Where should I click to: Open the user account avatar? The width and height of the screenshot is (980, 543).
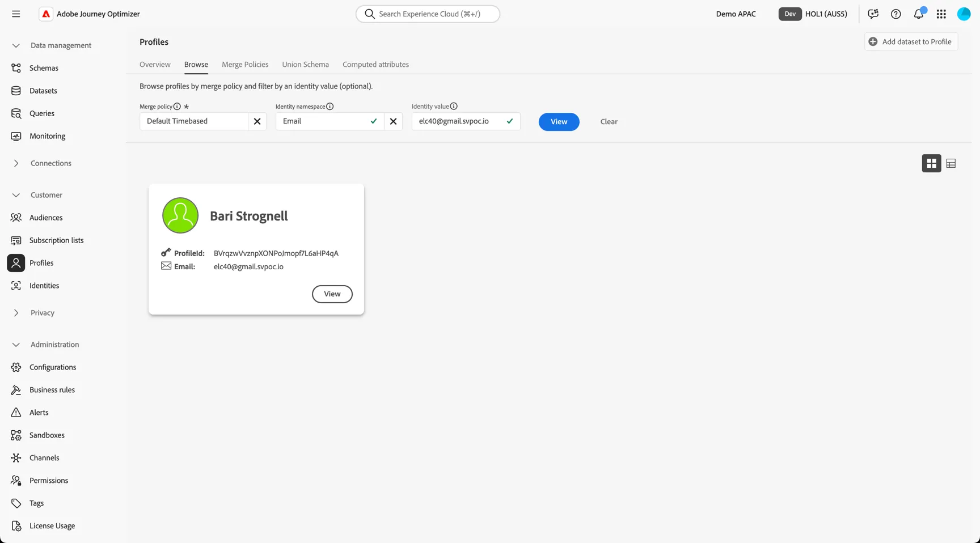(964, 14)
